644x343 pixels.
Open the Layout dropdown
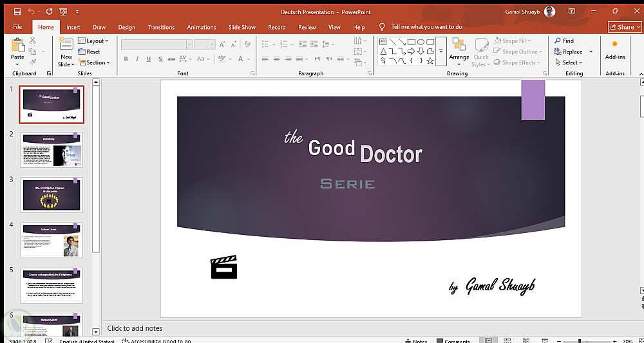pyautogui.click(x=93, y=41)
